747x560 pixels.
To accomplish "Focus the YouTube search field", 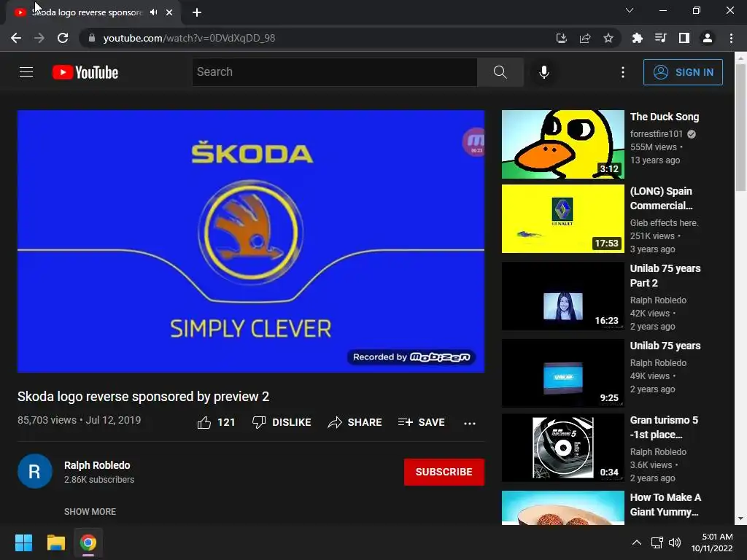I will 334,72.
